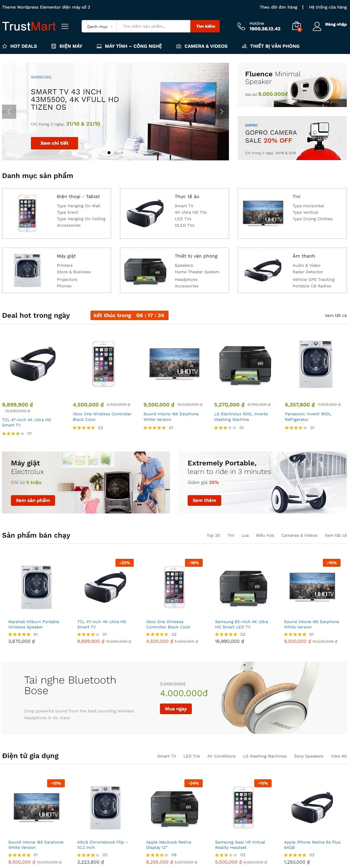Select the third carousel dot indicator
Viewport: 350px width, 868px height.
point(122,153)
